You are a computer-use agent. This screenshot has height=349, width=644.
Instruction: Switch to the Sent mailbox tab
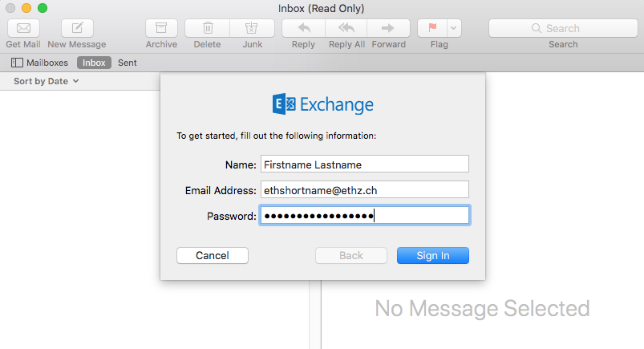(128, 63)
